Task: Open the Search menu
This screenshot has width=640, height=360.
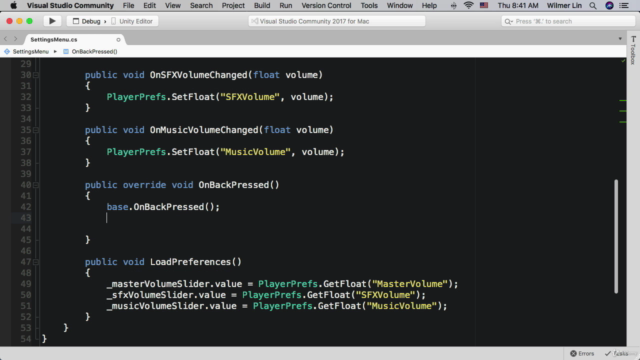Action: [x=201, y=5]
